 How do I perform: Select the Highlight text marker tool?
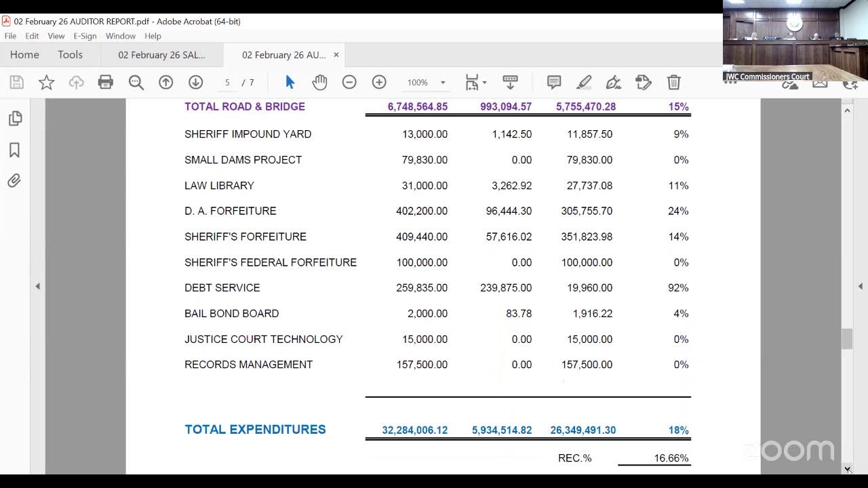(584, 83)
